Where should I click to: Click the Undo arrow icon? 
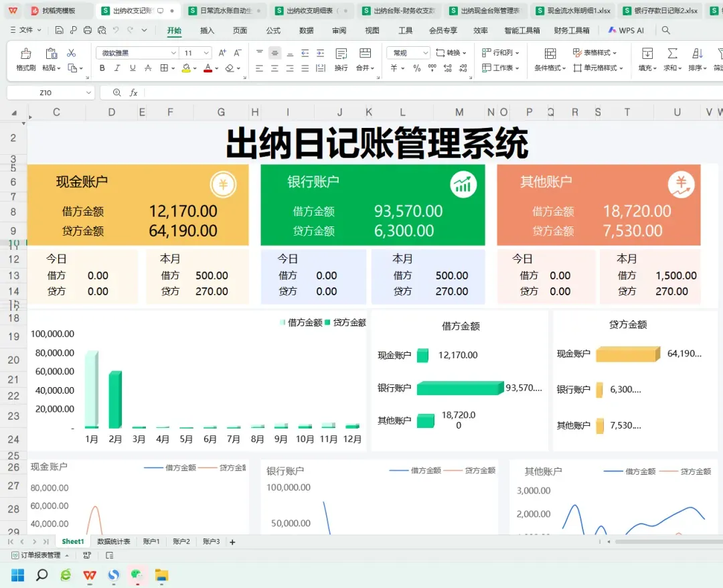[116, 30]
